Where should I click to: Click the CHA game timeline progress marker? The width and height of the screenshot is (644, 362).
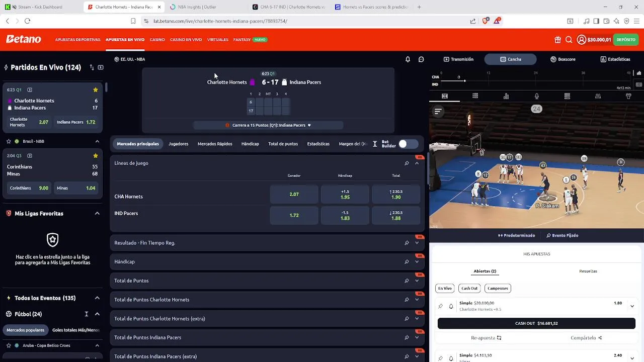pyautogui.click(x=464, y=80)
